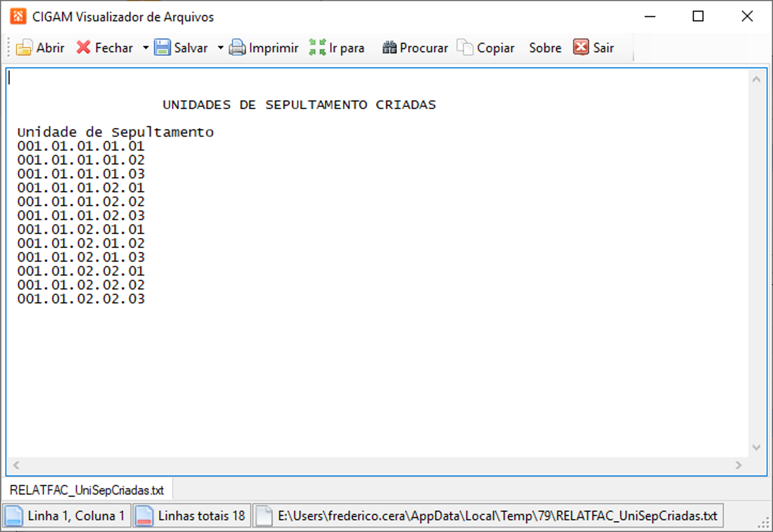Close the CIGAM Visualizador de Arquivos window

[x=747, y=17]
